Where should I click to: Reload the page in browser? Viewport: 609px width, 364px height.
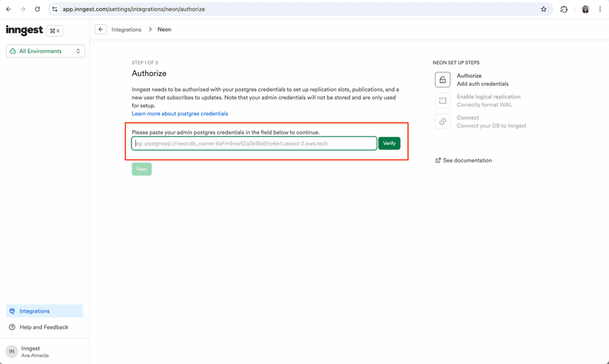click(38, 10)
